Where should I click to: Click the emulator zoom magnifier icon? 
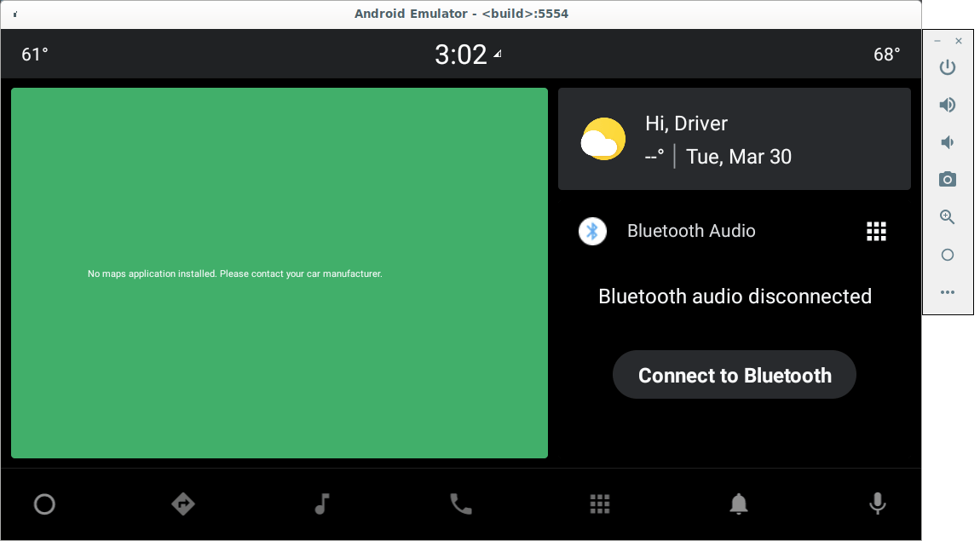[948, 216]
